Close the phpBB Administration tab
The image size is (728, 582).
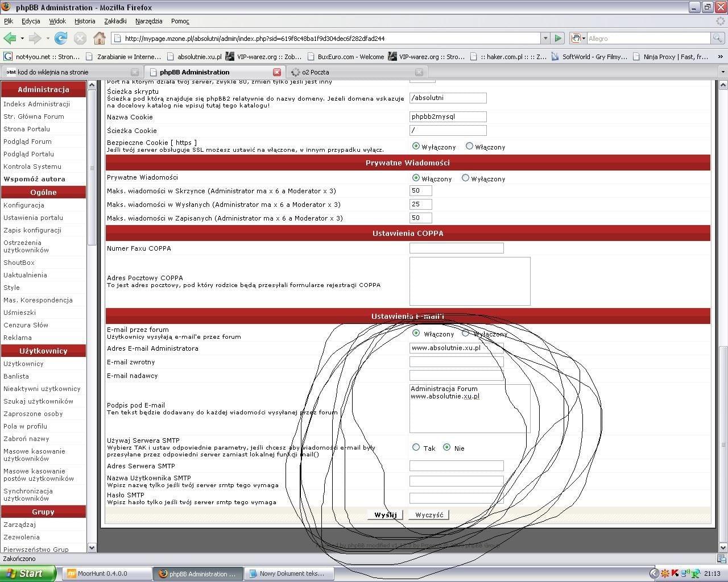click(x=277, y=72)
